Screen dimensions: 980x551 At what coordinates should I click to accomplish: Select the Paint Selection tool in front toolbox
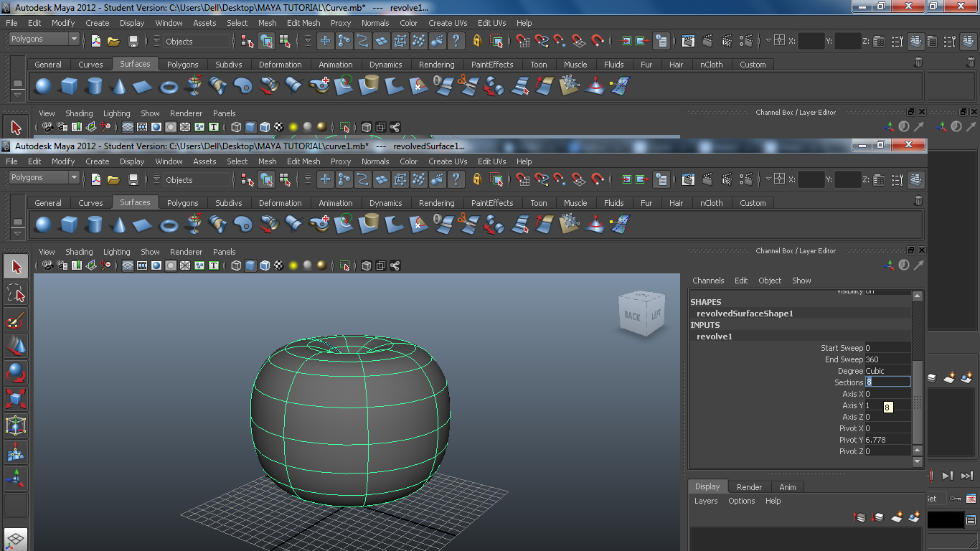click(16, 319)
